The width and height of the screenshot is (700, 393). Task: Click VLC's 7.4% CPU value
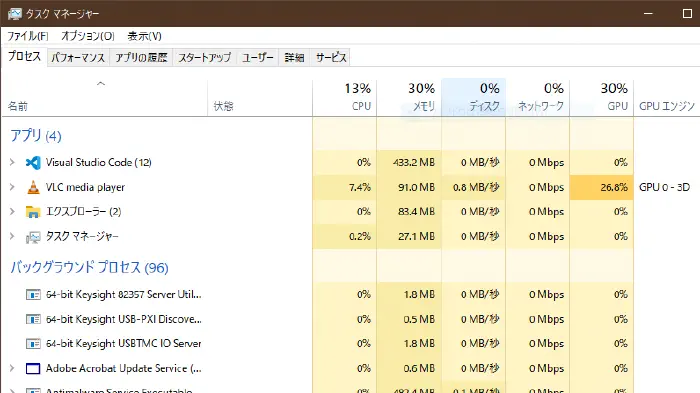pyautogui.click(x=360, y=187)
